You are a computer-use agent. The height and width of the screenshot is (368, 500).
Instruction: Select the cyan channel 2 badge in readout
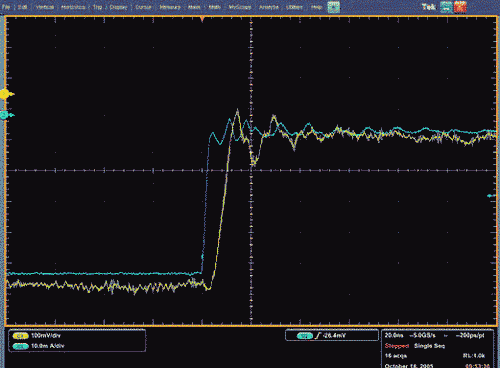[20, 346]
